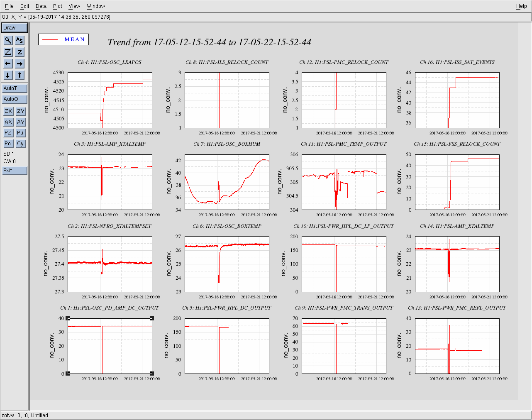Viewport: 532px width, 420px height.
Task: Click the 'Ch 10: H1:PSL-PWR_HPL_DC_LP_OUTPUT' title
Action: tap(344, 226)
